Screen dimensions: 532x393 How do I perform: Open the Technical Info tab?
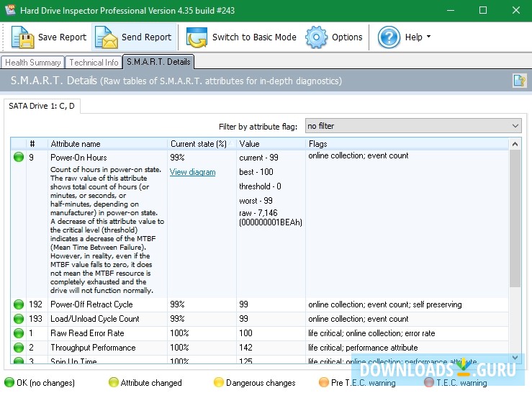[x=94, y=63]
